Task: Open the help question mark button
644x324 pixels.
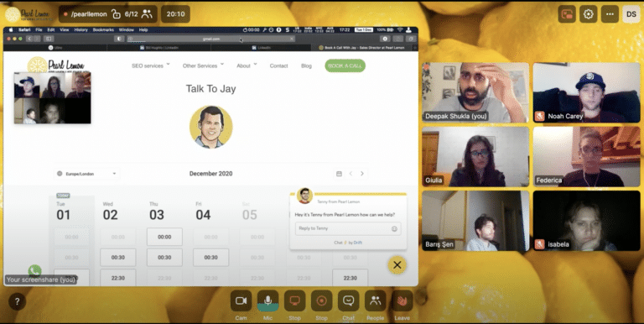Action: coord(17,301)
